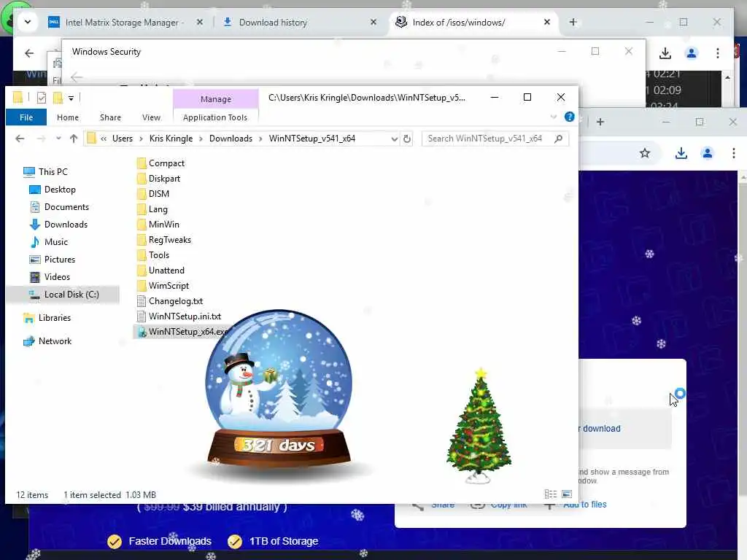Open address bar history dropdown

point(394,139)
